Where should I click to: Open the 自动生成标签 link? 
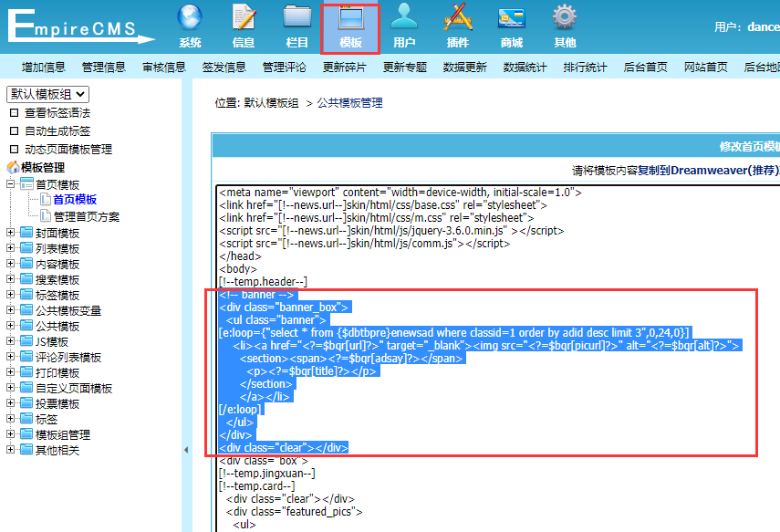(57, 130)
